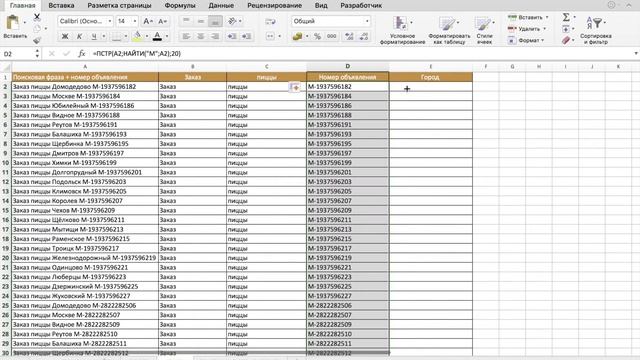Expand the font color dropdown arrow

click(167, 36)
